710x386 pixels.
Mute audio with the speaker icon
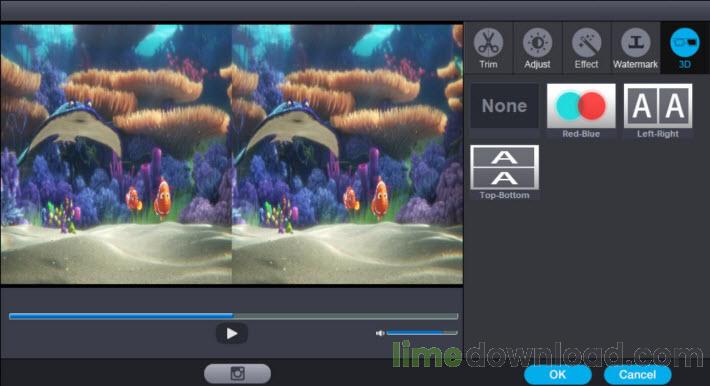point(379,333)
